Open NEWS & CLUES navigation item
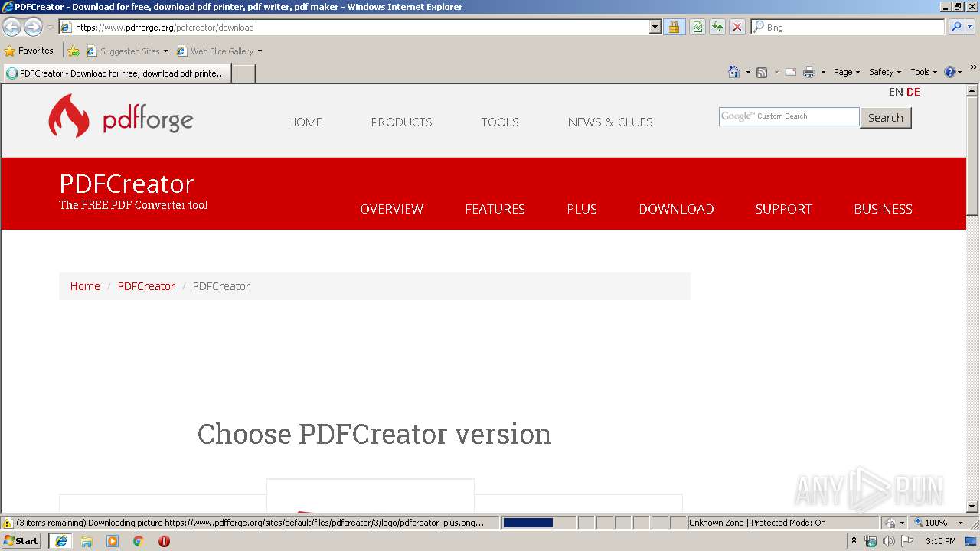 click(610, 122)
